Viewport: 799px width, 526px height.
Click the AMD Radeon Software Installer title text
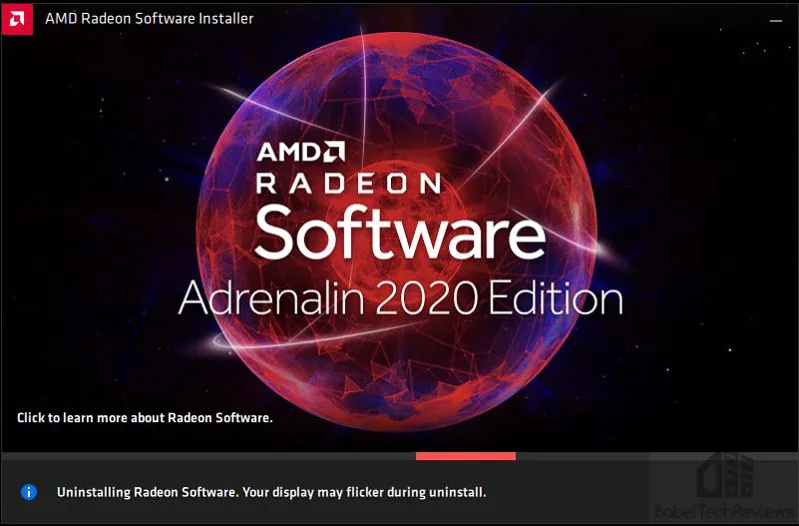pos(149,18)
